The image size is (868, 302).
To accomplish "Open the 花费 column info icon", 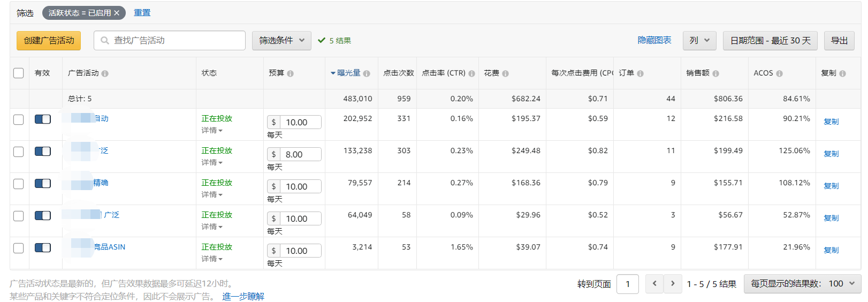I will (505, 73).
